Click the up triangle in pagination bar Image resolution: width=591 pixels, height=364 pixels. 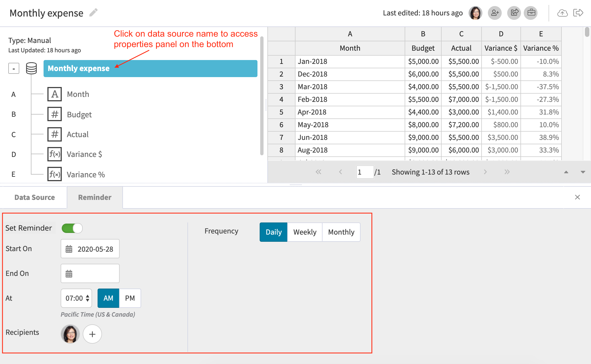click(x=566, y=172)
